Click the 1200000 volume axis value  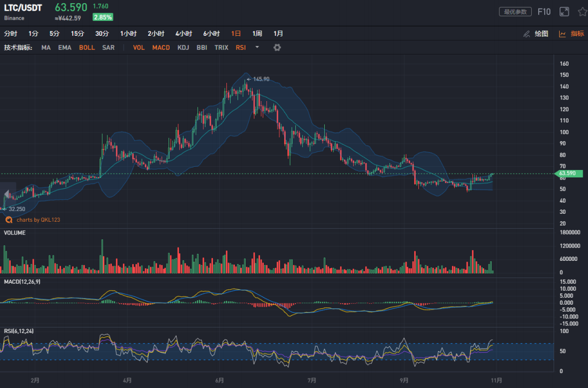pos(570,246)
